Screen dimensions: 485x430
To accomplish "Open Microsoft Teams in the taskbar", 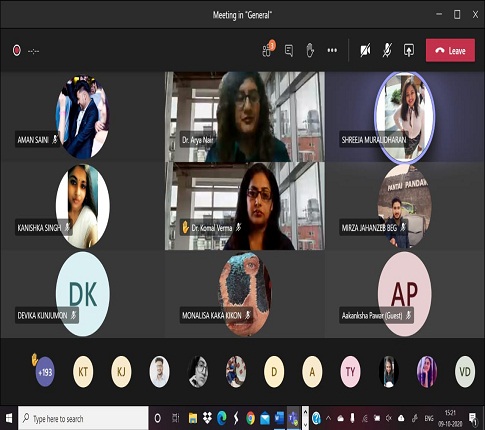I will pos(293,418).
